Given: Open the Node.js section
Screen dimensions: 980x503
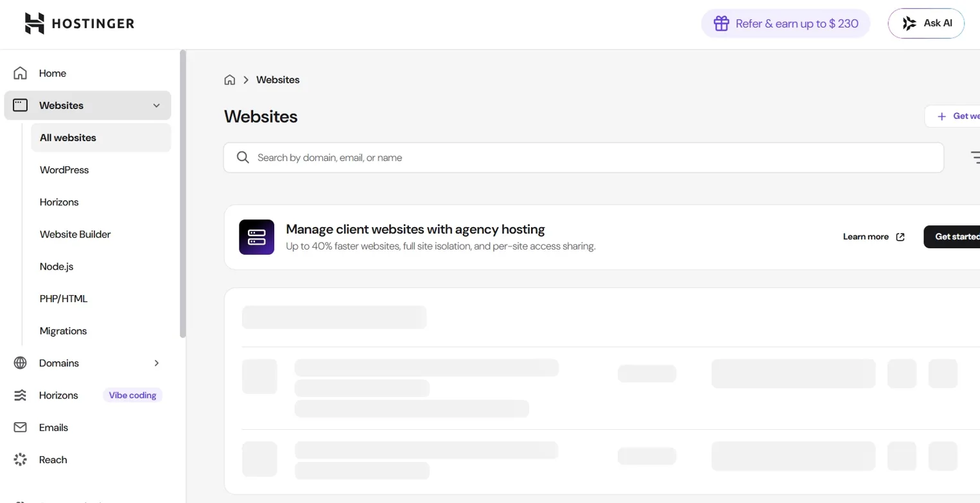Looking at the screenshot, I should (x=56, y=266).
